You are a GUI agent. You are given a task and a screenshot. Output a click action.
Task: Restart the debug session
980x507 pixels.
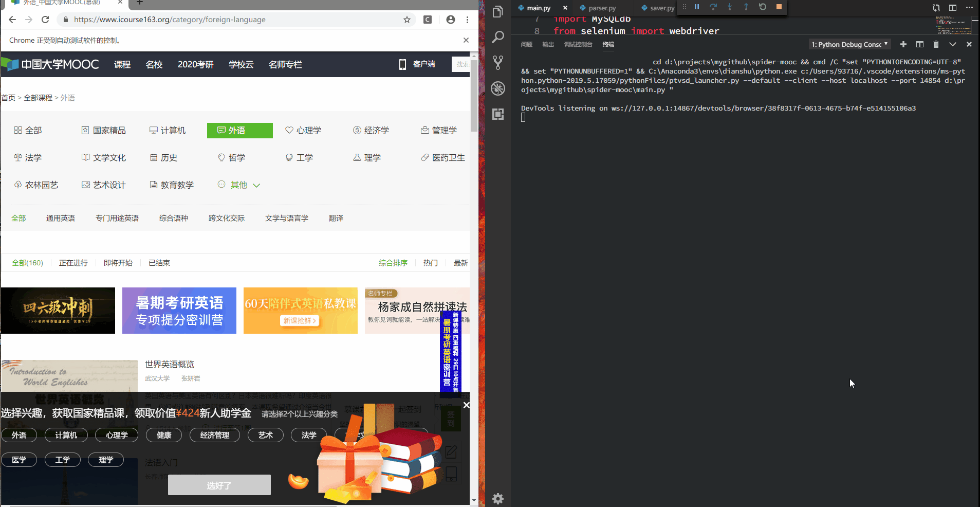pyautogui.click(x=763, y=7)
